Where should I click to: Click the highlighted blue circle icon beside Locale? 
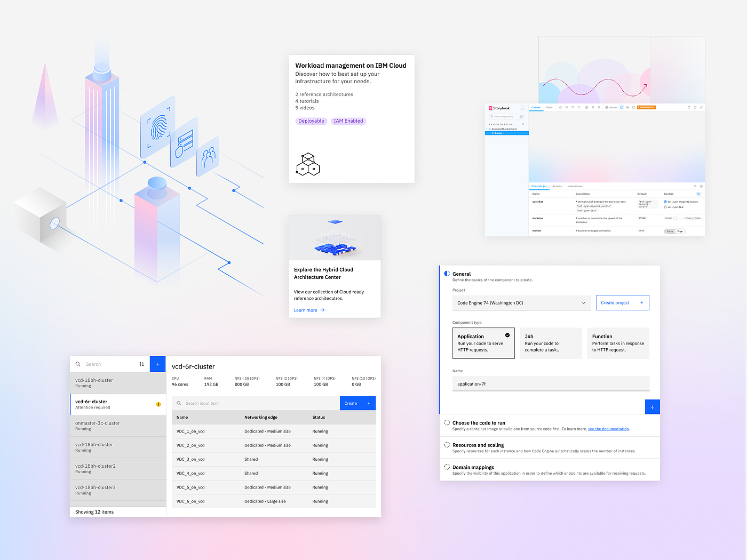coord(622,107)
